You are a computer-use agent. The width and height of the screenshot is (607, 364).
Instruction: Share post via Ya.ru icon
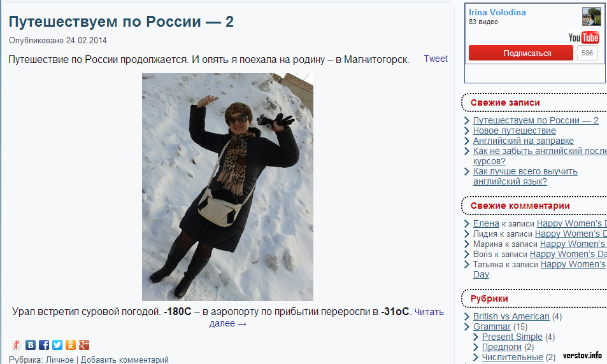(17, 345)
